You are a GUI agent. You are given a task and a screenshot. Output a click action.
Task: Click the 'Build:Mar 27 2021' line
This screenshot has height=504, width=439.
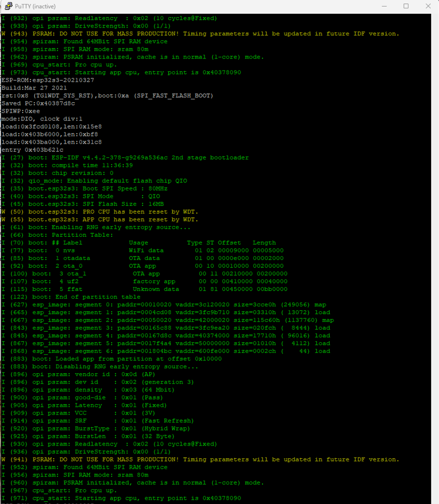pyautogui.click(x=34, y=88)
